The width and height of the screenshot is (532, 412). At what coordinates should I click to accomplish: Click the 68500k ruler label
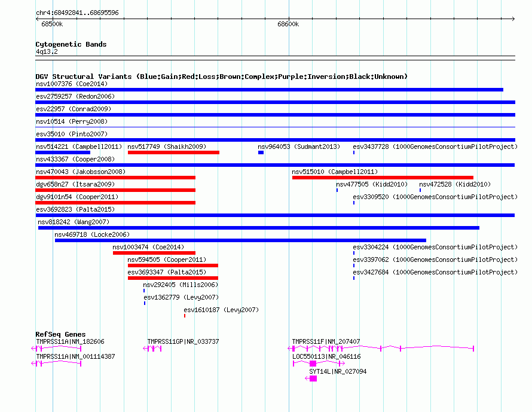[x=52, y=24]
